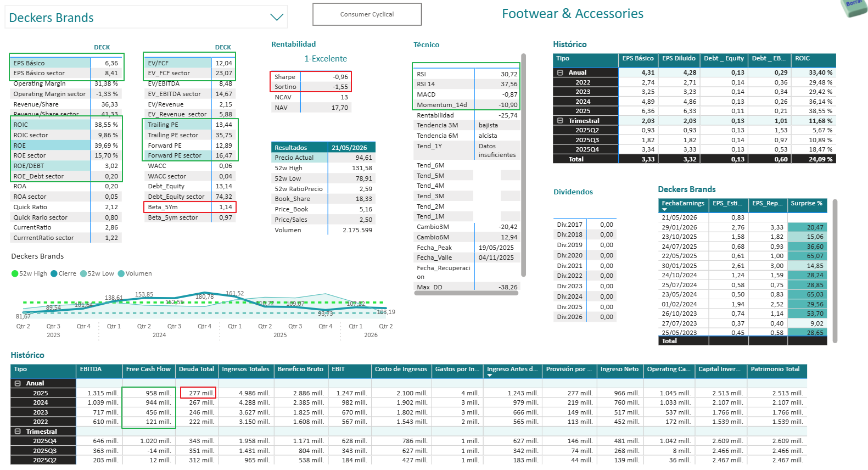Sort by the Ingreso Neto column header
The height and width of the screenshot is (470, 868).
[619, 370]
